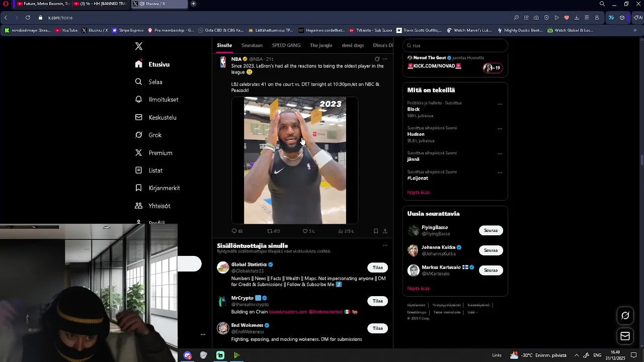This screenshot has height=362, width=644.
Task: Open Stripe Express bookmark
Action: coord(128,30)
